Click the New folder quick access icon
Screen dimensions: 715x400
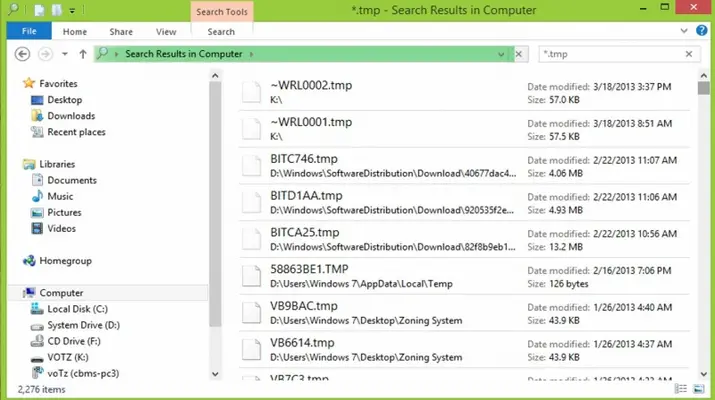57,10
